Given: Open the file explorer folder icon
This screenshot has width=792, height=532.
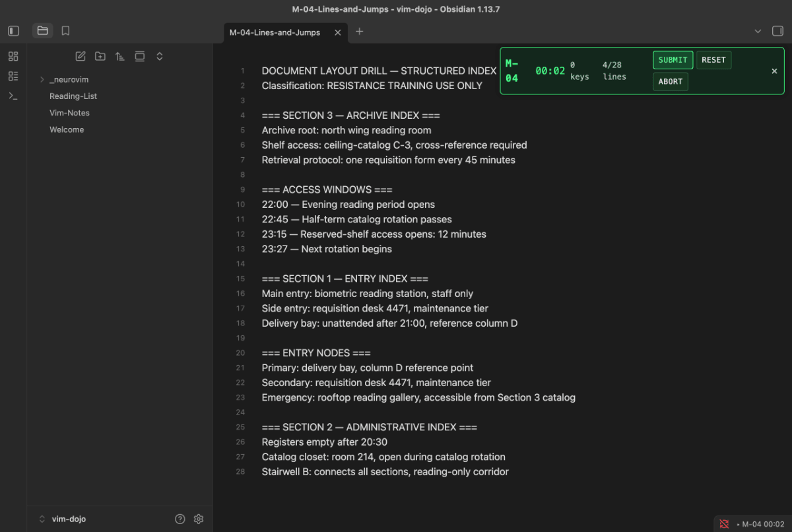Looking at the screenshot, I should [x=43, y=31].
